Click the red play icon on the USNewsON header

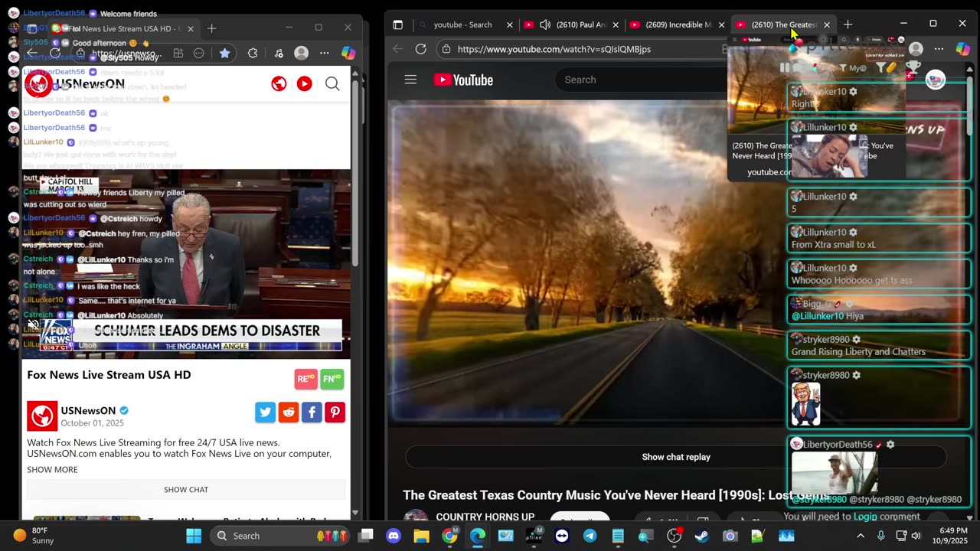(305, 83)
